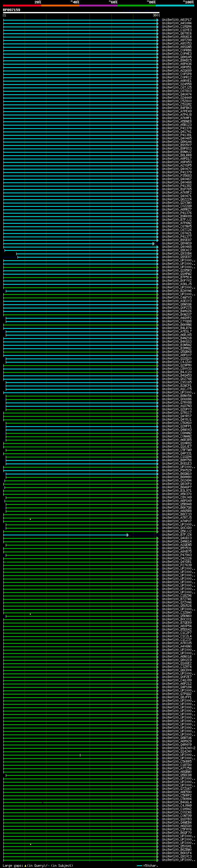The height and width of the screenshot is (868, 197).
Task: Click the arrowhead of the Q8VWS9 alignment
Action: pyautogui.click(x=154, y=243)
